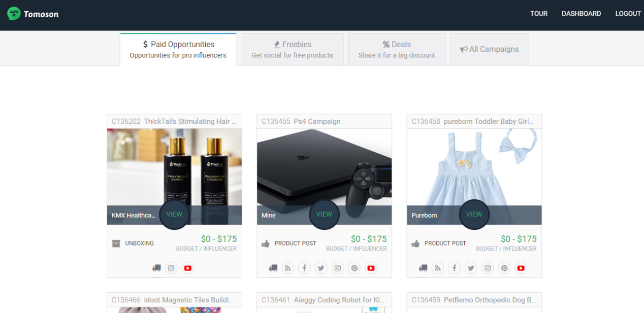Open the pureborn baby dress thumbnail
Image resolution: width=644 pixels, height=313 pixels.
pos(474,167)
